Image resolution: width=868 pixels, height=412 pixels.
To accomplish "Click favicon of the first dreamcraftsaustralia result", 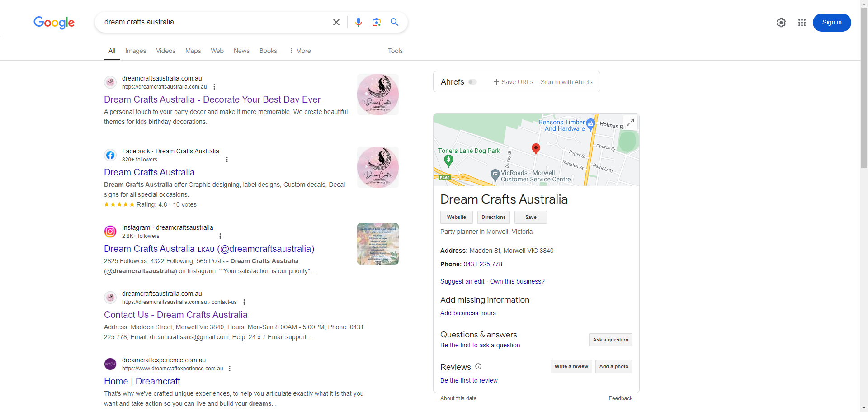I will tap(110, 82).
